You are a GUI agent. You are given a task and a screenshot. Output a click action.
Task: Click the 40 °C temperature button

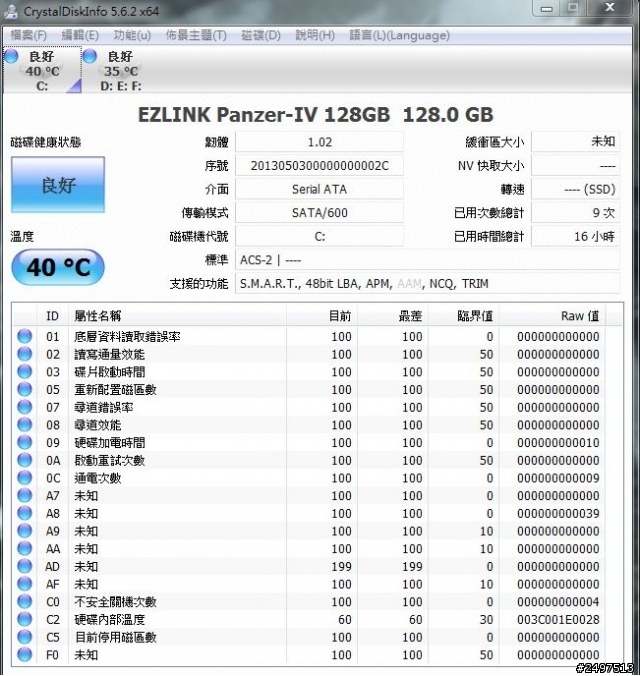point(58,267)
